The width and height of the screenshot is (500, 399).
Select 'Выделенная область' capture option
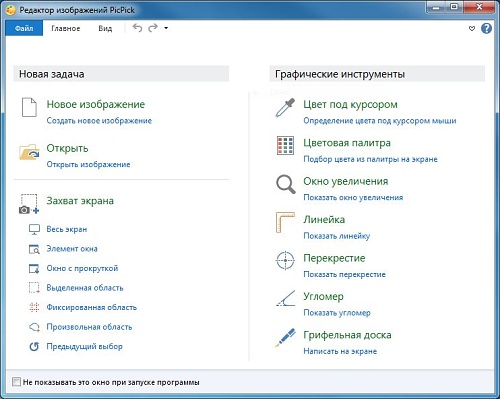click(x=85, y=288)
